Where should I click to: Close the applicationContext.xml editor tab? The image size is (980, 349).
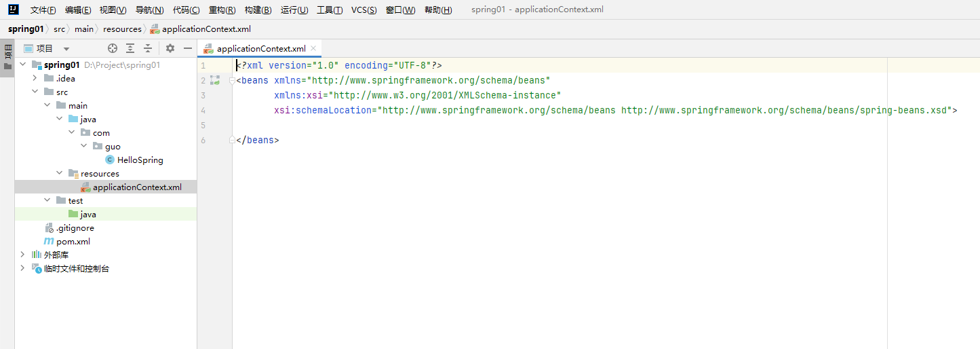[x=313, y=49]
